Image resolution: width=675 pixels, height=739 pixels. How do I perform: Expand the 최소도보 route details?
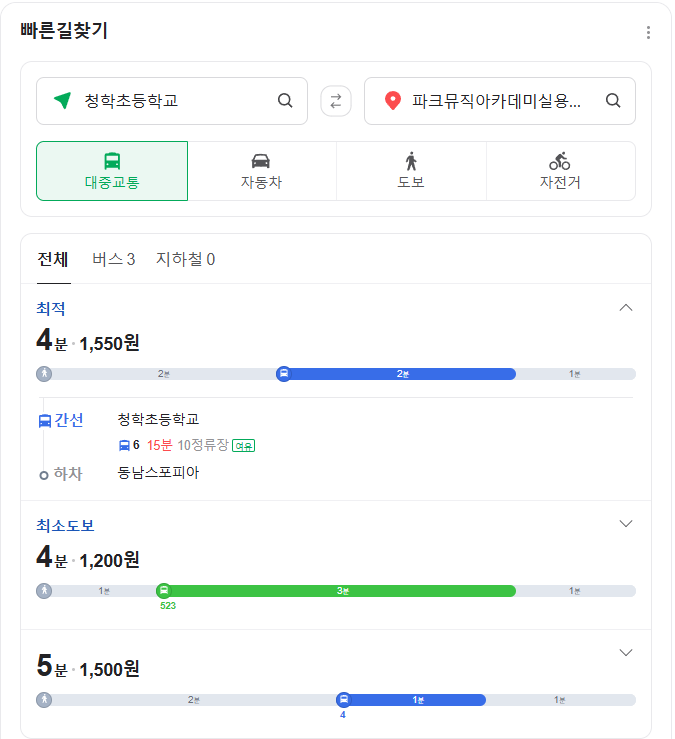tap(626, 524)
